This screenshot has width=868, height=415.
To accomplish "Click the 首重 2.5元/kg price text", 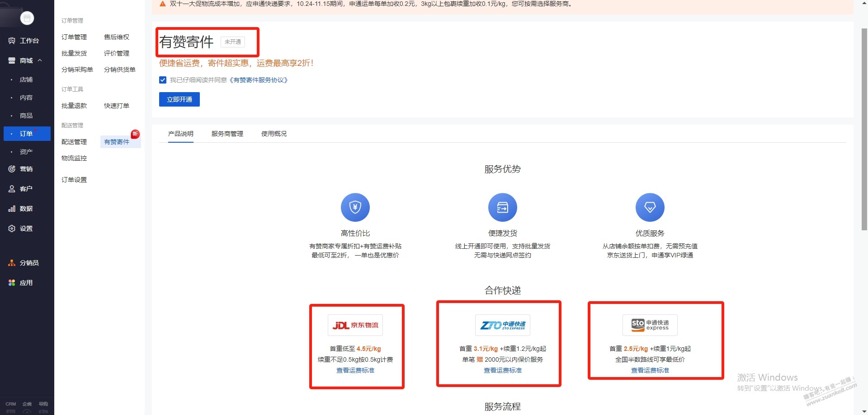I will click(x=629, y=349).
